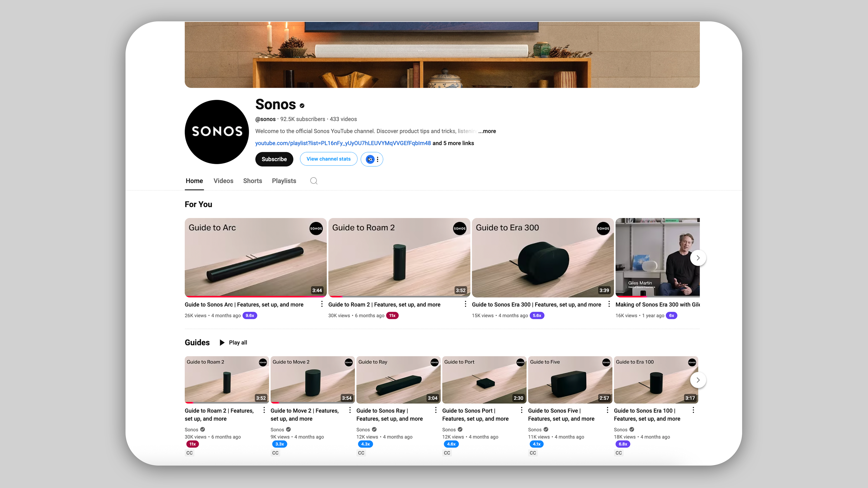
Task: Open 'Making of Sonos Era 300' video title
Action: 657,305
